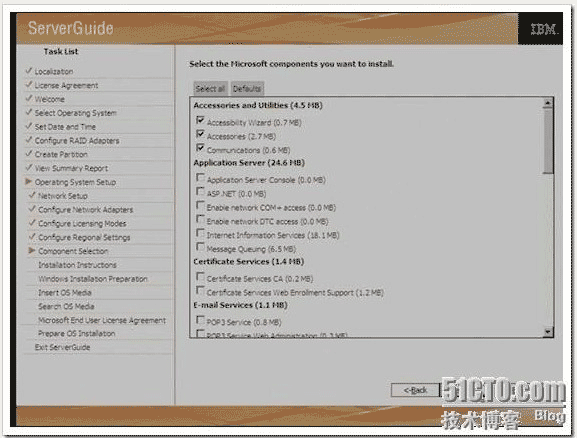Click the Defaults button
This screenshot has height=438, width=577.
click(x=247, y=89)
